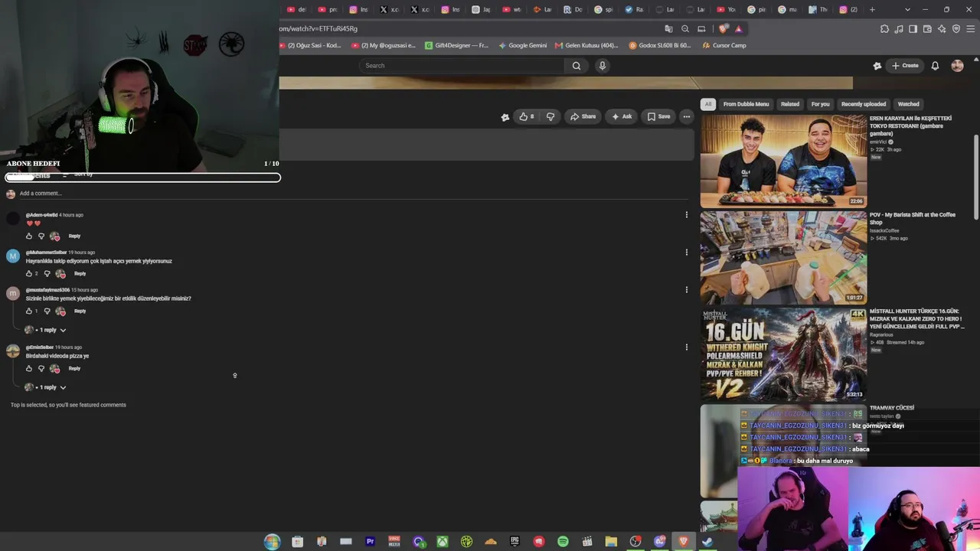Image resolution: width=980 pixels, height=551 pixels.
Task: Like the @MuhammetSelber comment
Action: pyautogui.click(x=29, y=273)
